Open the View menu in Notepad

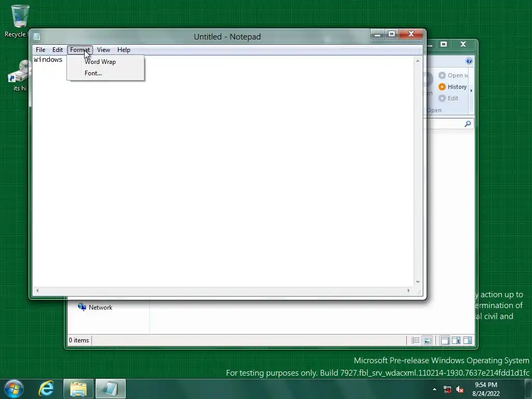tap(103, 50)
